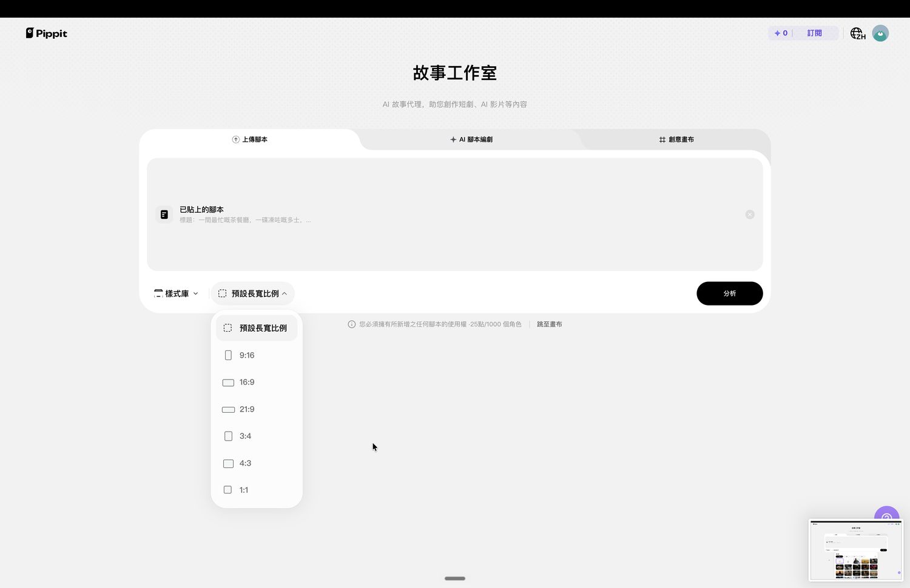The width and height of the screenshot is (910, 588).
Task: Click the 分析 analyze button
Action: 730,293
